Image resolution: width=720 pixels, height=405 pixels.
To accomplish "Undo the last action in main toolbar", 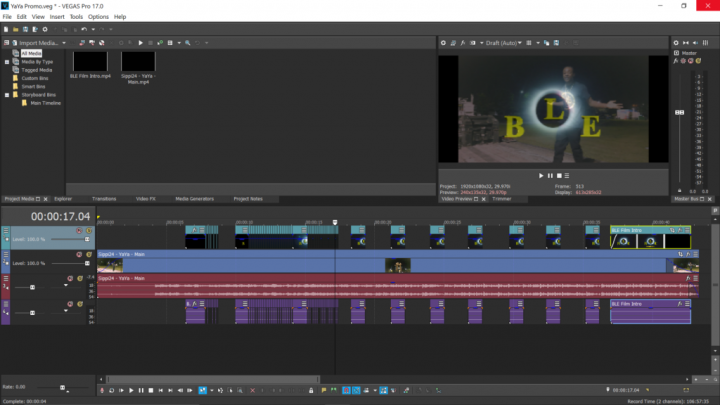I will 84,29.
